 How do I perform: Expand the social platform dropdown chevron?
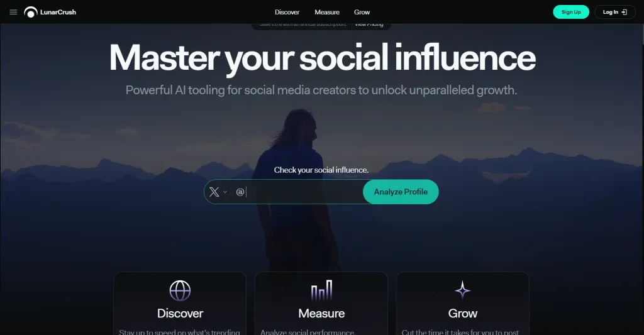pyautogui.click(x=225, y=192)
